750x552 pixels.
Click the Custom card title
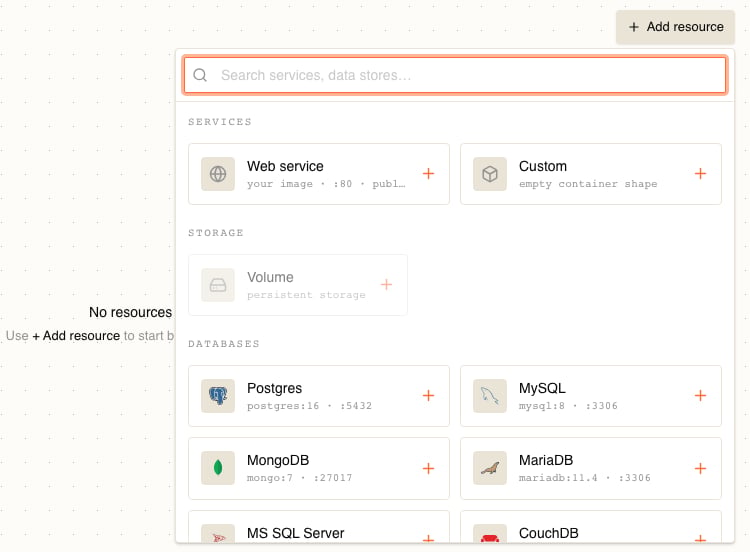click(543, 166)
